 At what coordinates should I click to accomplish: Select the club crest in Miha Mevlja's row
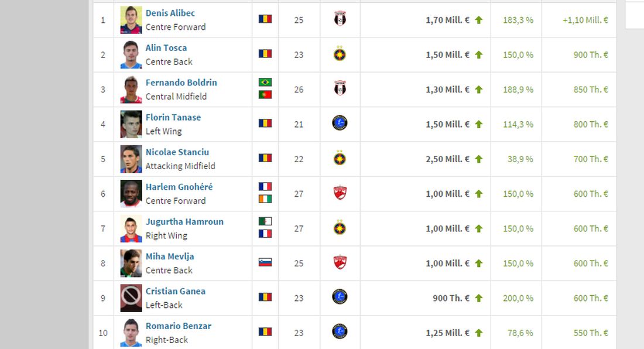click(x=340, y=263)
